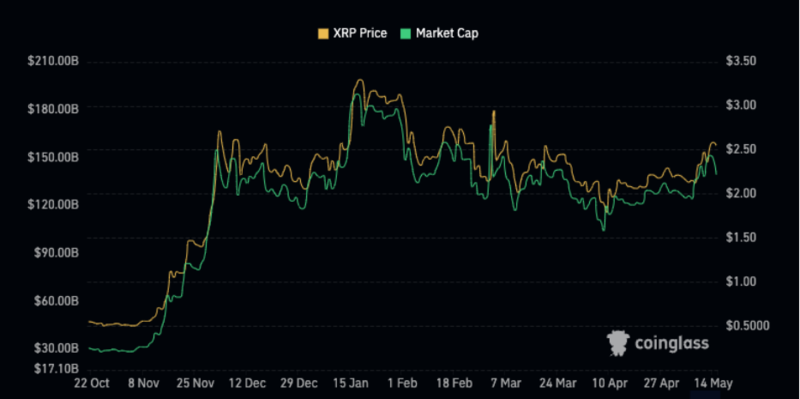Viewport: 800px width, 399px height.
Task: Click the 24 Mar date label
Action: pyautogui.click(x=557, y=383)
